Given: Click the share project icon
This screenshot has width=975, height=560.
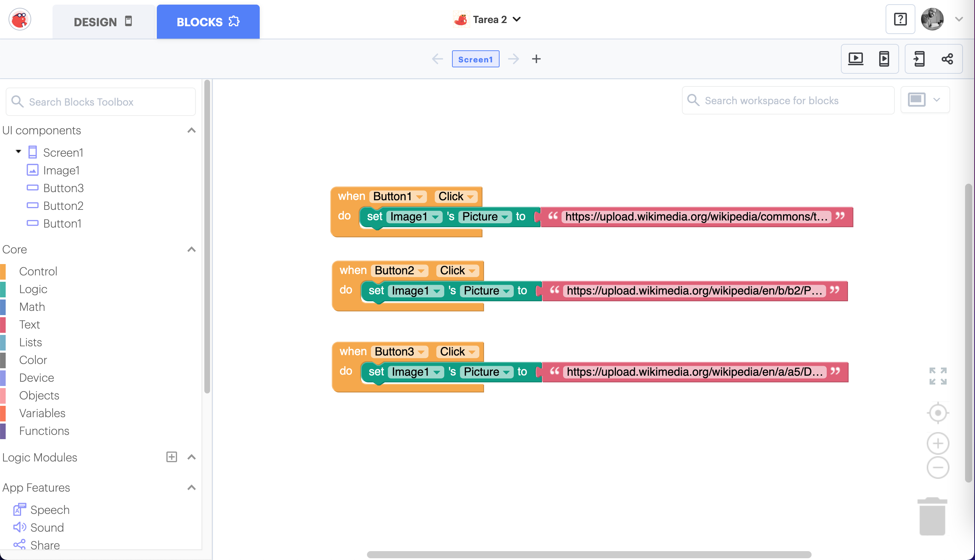Looking at the screenshot, I should pos(947,59).
